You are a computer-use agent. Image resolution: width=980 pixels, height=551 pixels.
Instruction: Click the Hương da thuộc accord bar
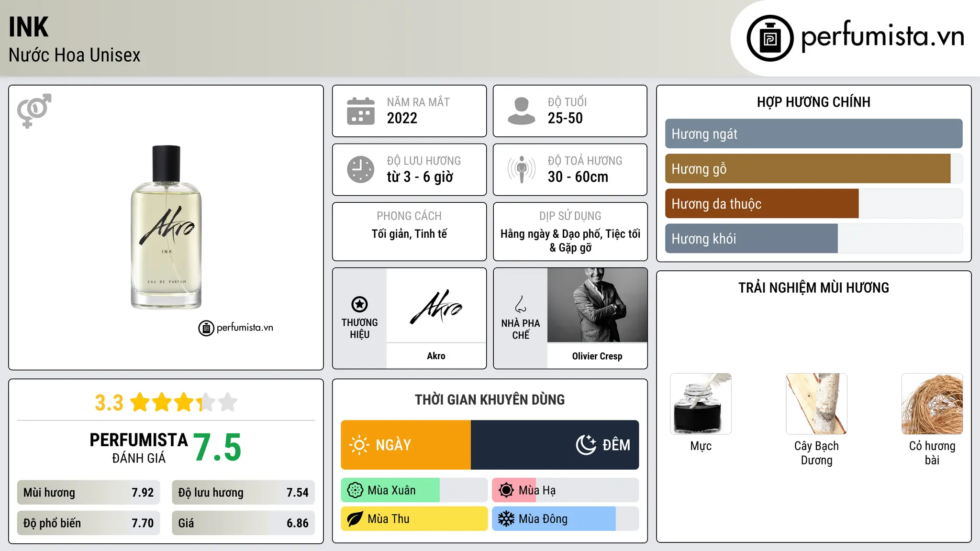pyautogui.click(x=814, y=204)
